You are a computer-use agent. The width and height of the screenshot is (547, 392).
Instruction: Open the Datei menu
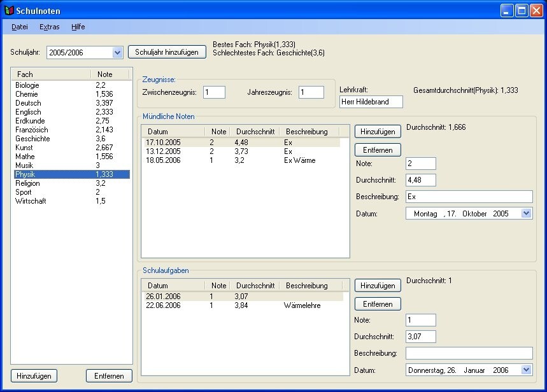(x=20, y=27)
